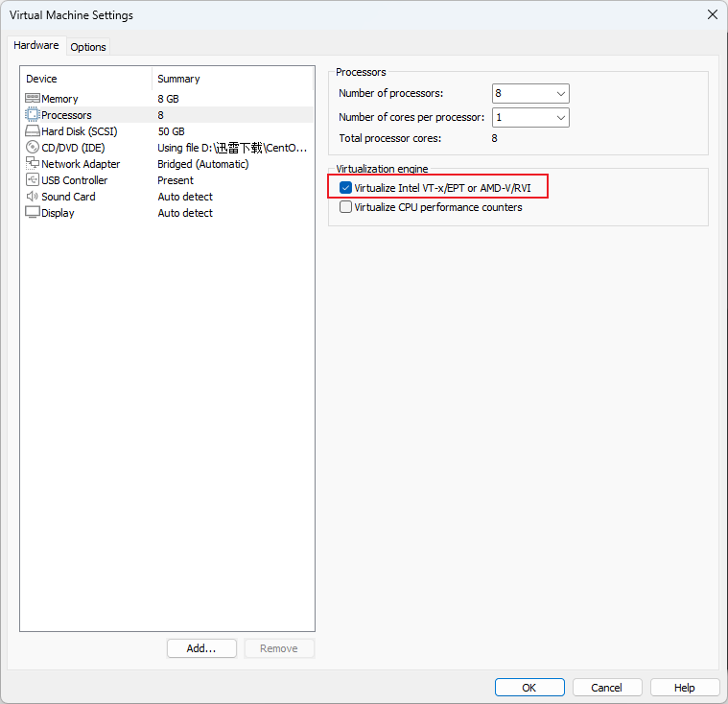Select USB Controller row label
Image resolution: width=728 pixels, height=704 pixels.
pos(74,179)
